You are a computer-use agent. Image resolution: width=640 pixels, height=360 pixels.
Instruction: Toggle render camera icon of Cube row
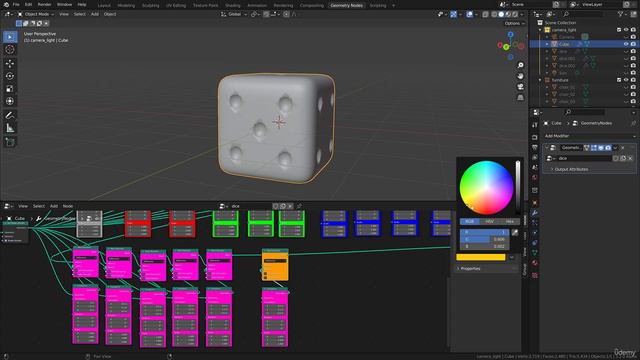pos(633,44)
